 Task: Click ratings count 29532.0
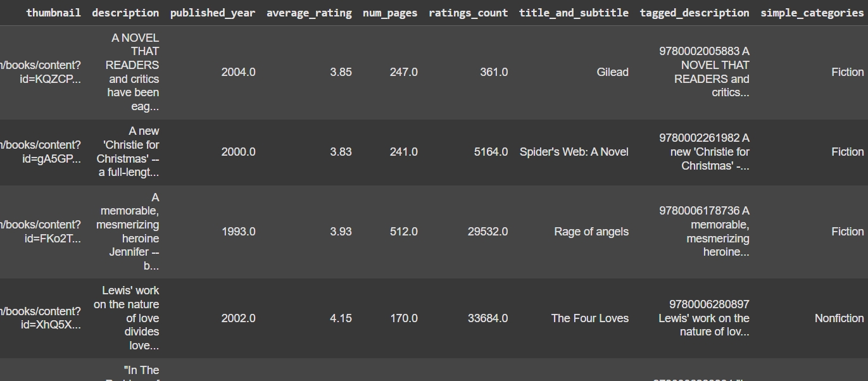point(487,232)
